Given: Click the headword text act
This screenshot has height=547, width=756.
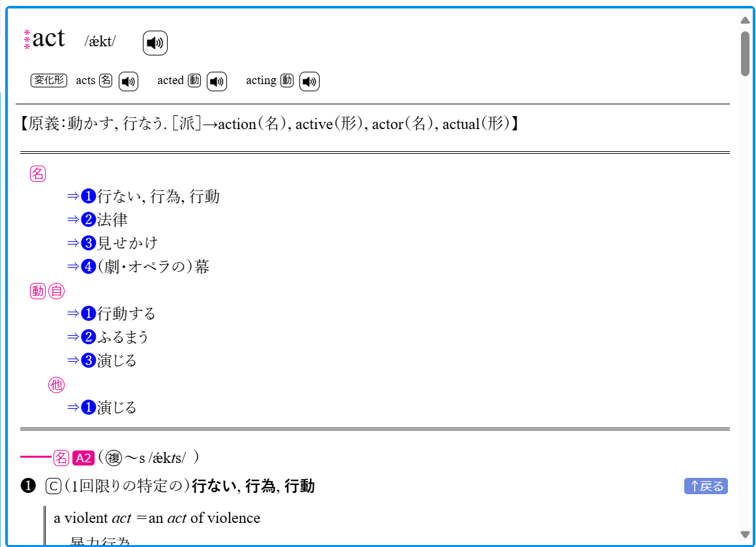Looking at the screenshot, I should [x=48, y=38].
